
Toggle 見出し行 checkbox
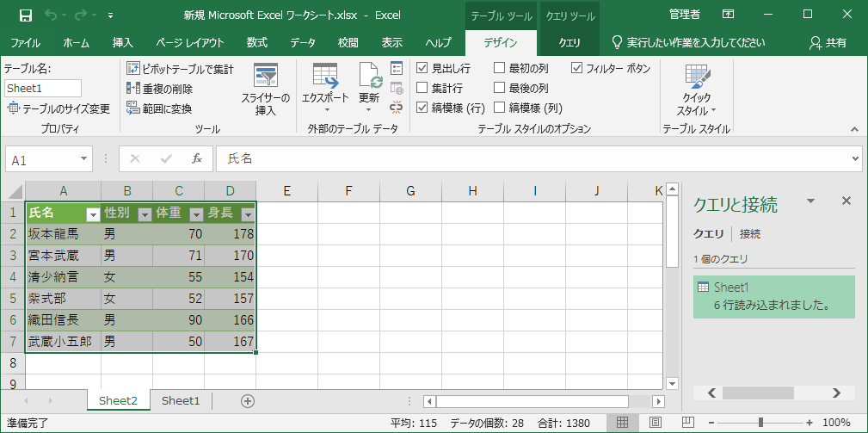(x=422, y=68)
